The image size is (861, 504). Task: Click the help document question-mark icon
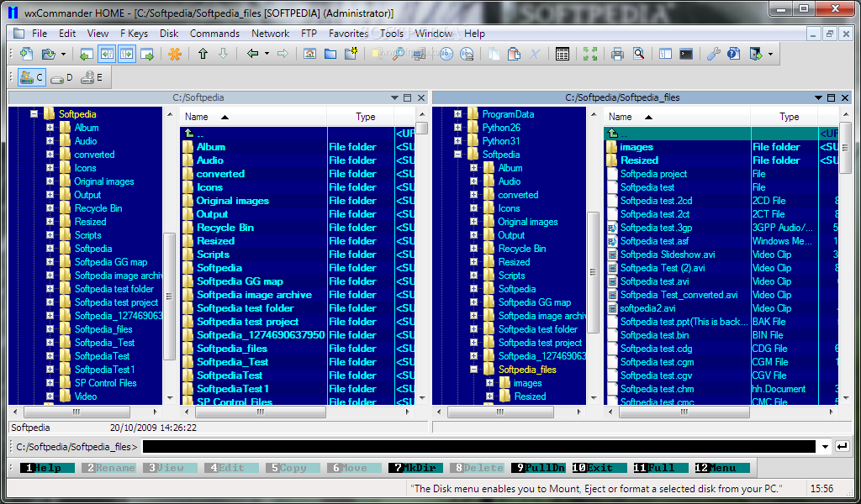pyautogui.click(x=733, y=54)
